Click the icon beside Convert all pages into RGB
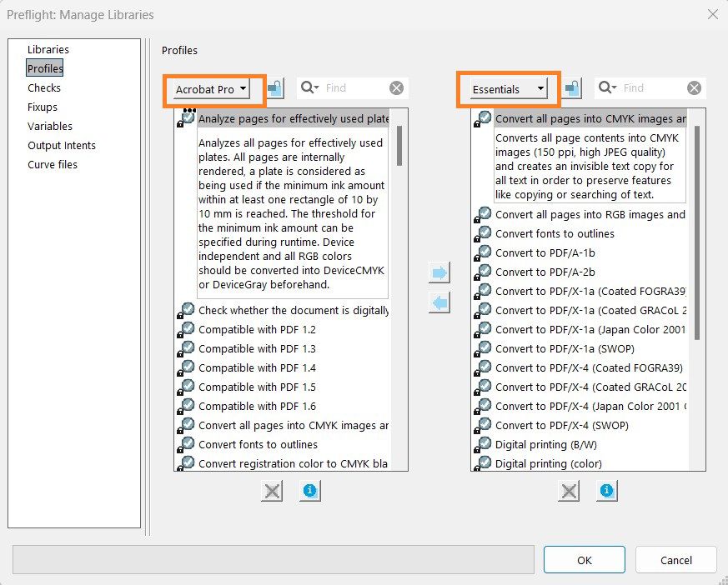This screenshot has width=728, height=585. (482, 215)
